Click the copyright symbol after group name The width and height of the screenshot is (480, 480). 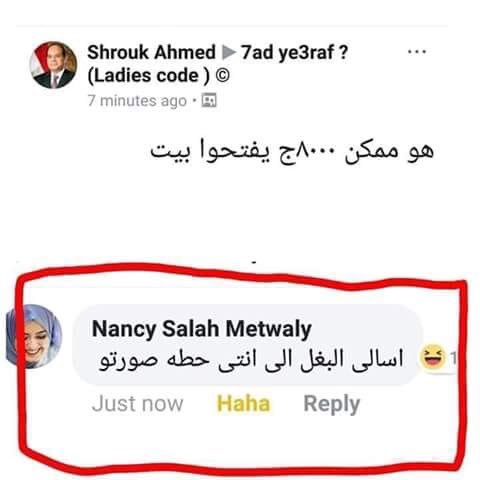(222, 76)
